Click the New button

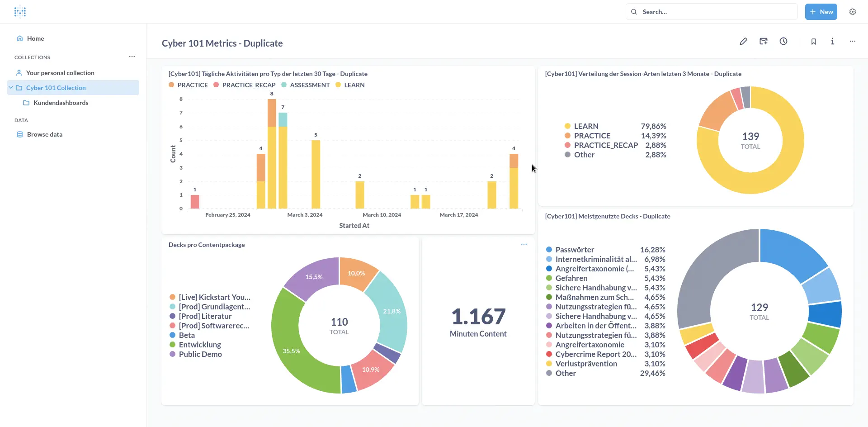pyautogui.click(x=821, y=12)
